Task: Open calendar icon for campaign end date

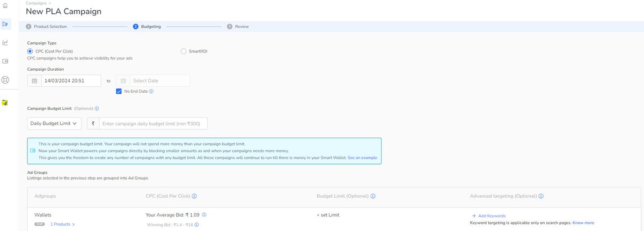Action: click(x=123, y=81)
